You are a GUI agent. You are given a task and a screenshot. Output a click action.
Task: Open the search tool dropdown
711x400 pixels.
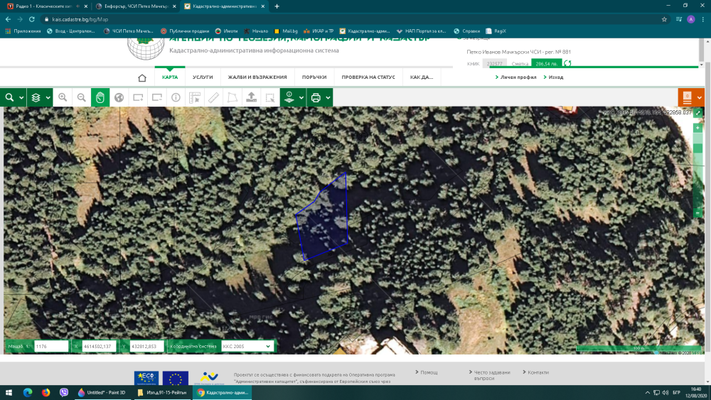point(13,98)
